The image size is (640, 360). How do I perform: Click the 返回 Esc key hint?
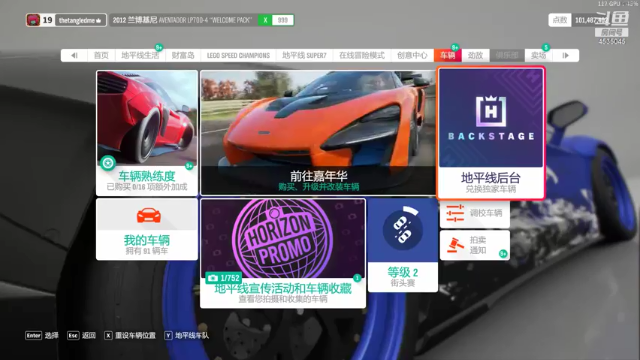81,336
